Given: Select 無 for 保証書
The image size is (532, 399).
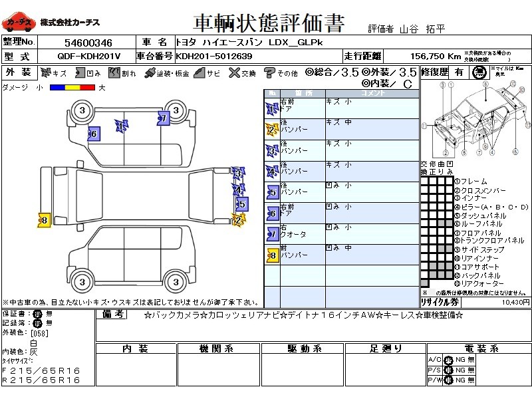Looking at the screenshot, I should [x=49, y=314].
